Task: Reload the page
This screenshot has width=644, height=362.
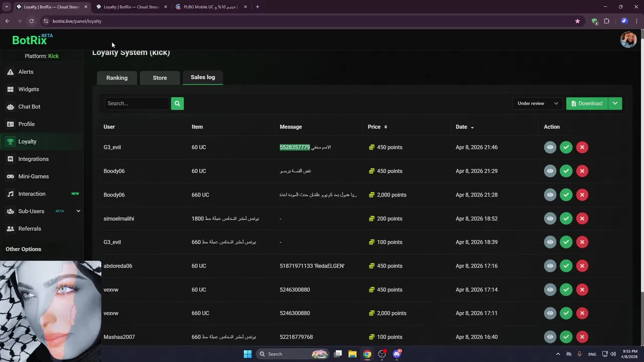Action: click(31, 21)
